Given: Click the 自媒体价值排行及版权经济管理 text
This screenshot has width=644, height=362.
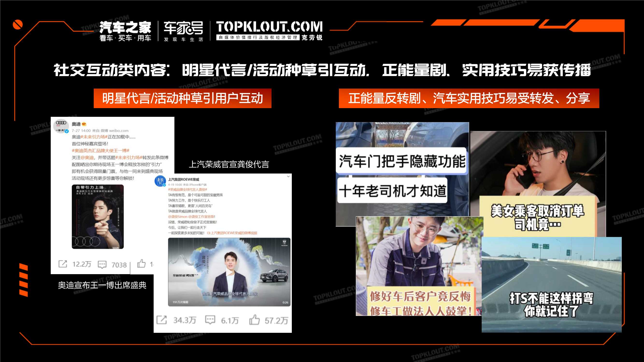Looking at the screenshot, I should click(x=258, y=37).
